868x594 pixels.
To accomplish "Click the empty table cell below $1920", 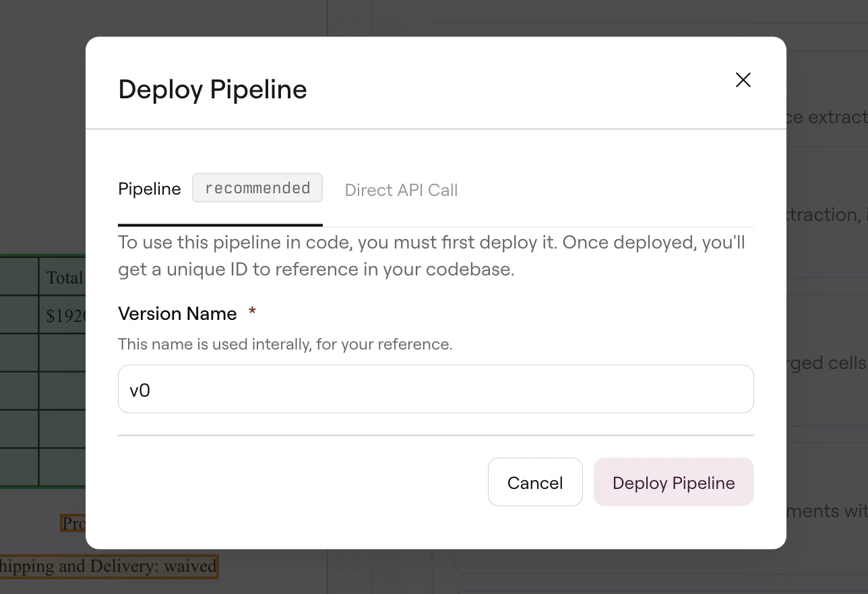I will pos(63,352).
